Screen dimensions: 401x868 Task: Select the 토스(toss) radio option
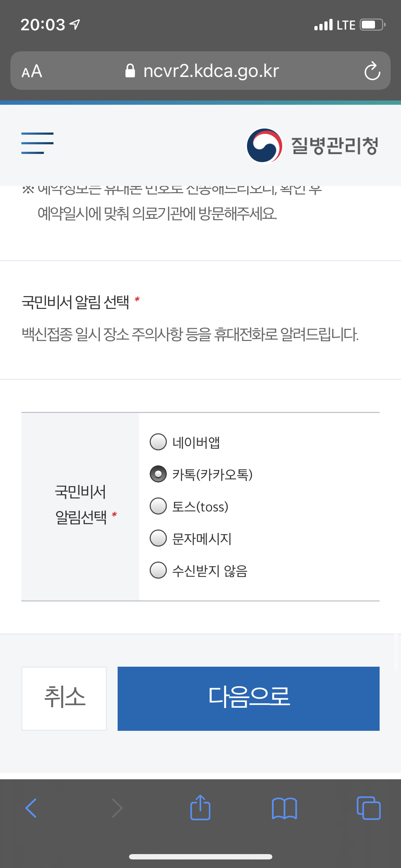coord(158,506)
